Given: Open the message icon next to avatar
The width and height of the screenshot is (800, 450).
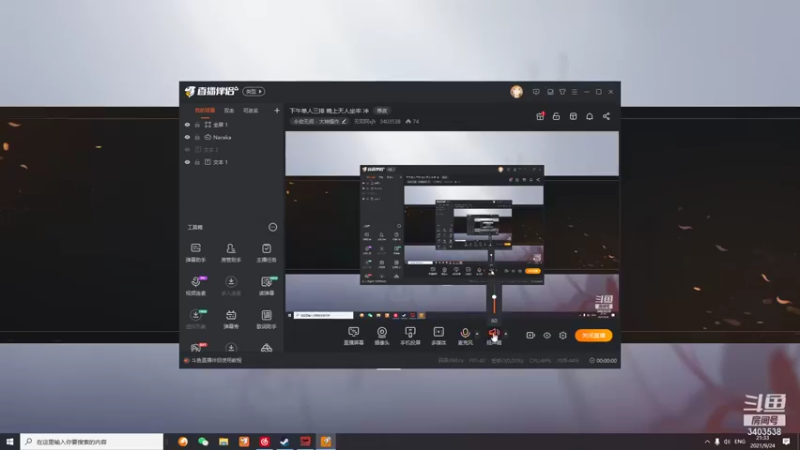Looking at the screenshot, I should (536, 92).
